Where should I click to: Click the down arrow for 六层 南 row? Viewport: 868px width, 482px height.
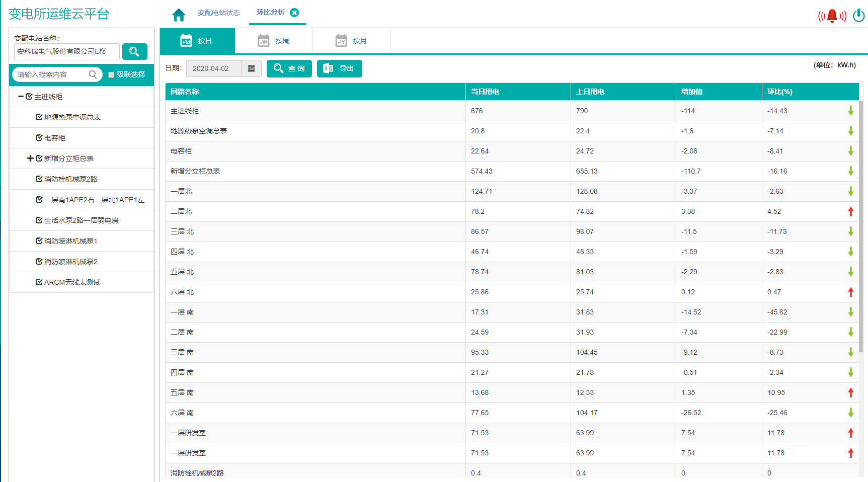tap(851, 413)
